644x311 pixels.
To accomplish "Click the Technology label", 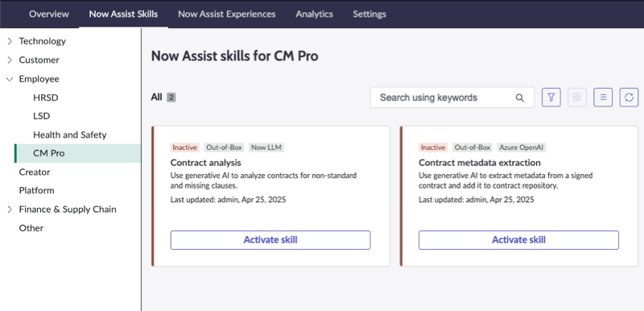I will [43, 41].
